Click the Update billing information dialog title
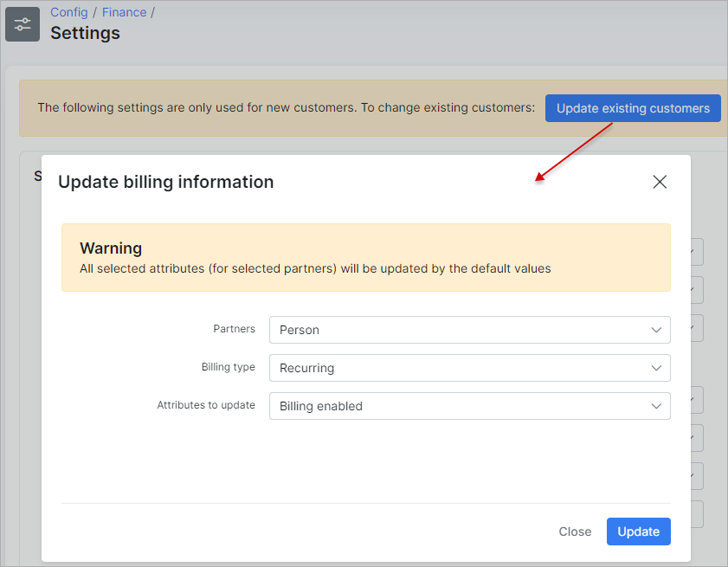This screenshot has height=567, width=728. point(165,182)
